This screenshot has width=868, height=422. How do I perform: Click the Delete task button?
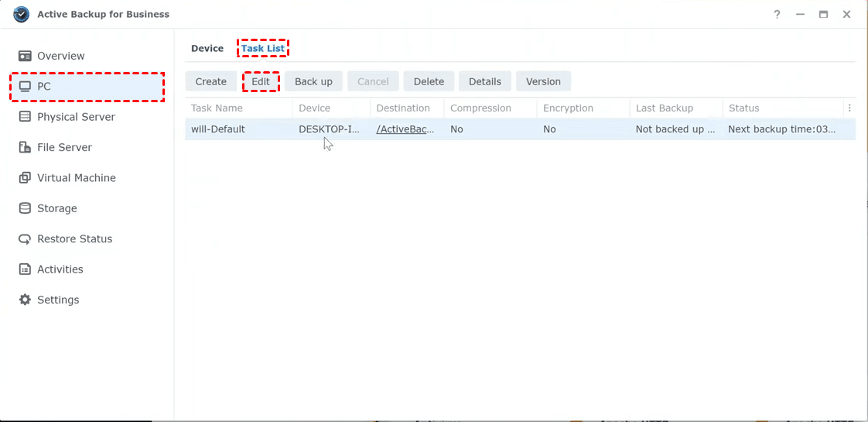429,81
